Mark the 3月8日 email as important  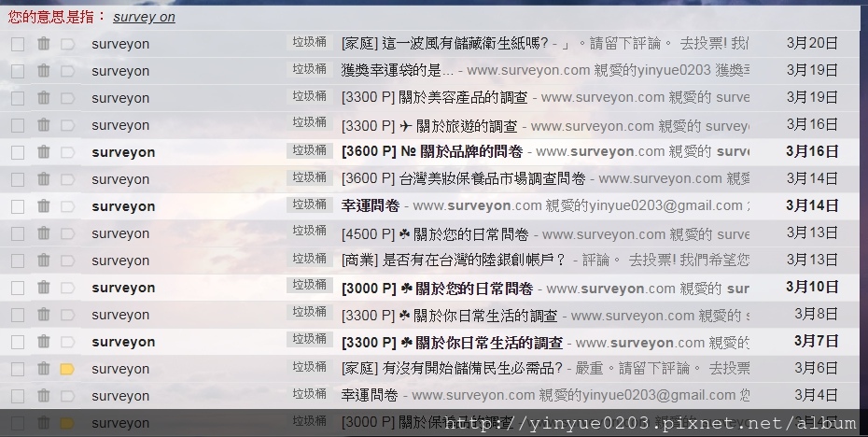click(x=67, y=316)
